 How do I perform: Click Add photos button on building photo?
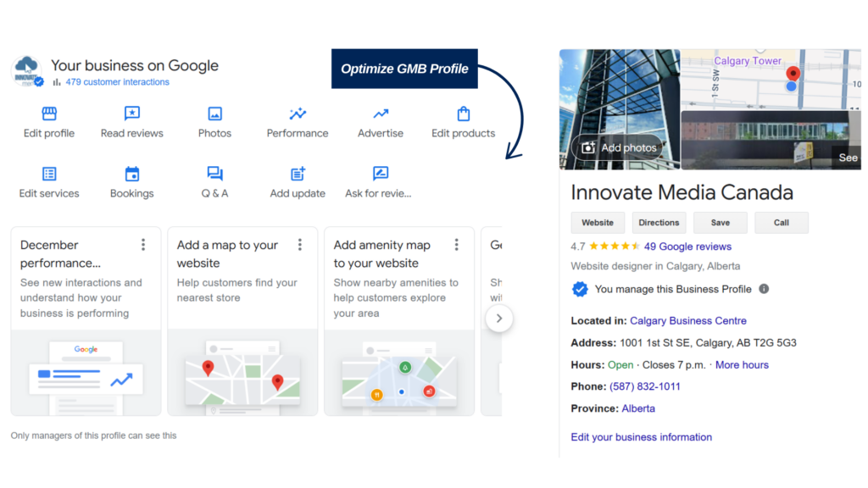point(619,147)
